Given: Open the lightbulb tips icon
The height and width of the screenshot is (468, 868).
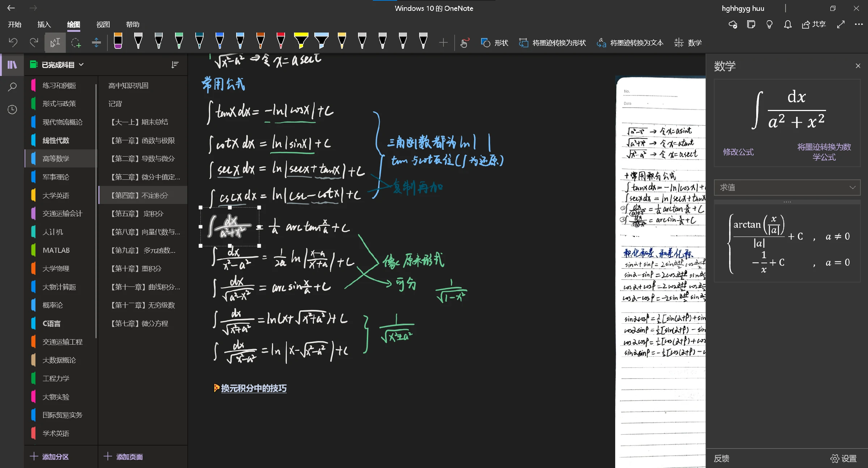Looking at the screenshot, I should pos(769,24).
